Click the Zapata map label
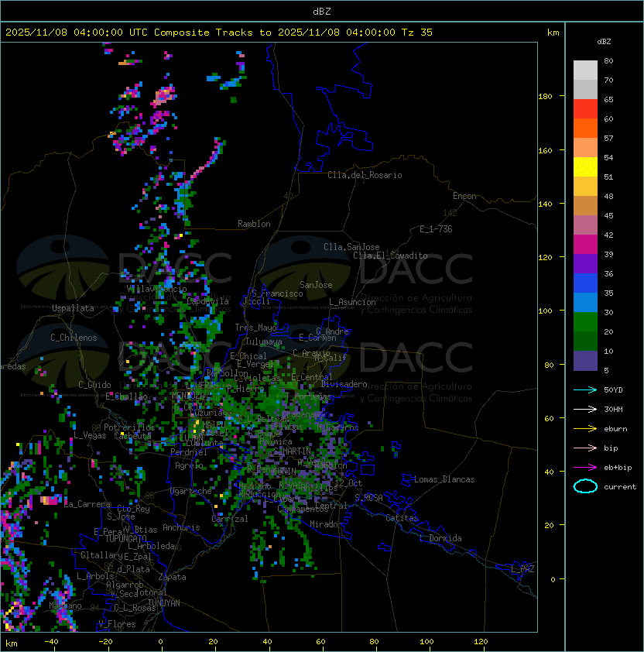644x652 pixels. (172, 577)
